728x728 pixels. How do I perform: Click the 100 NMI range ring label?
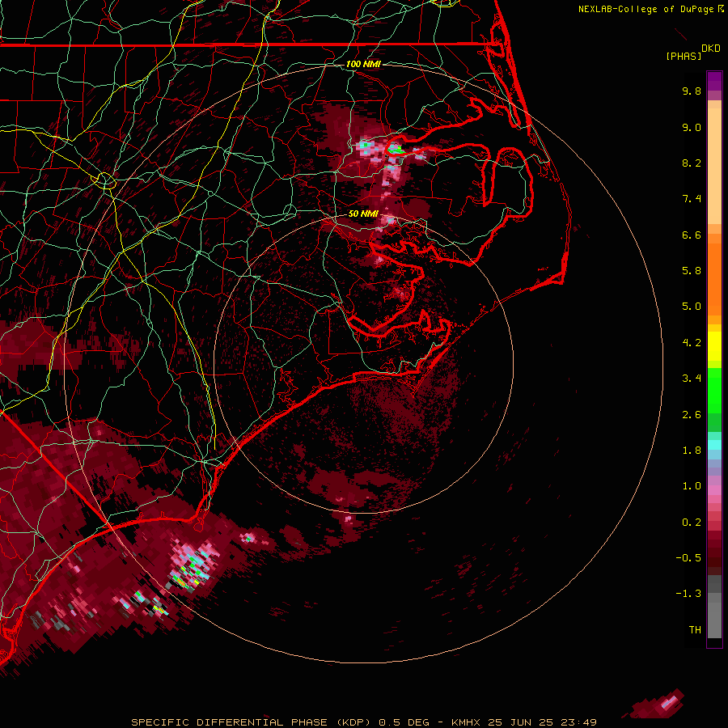pyautogui.click(x=363, y=64)
